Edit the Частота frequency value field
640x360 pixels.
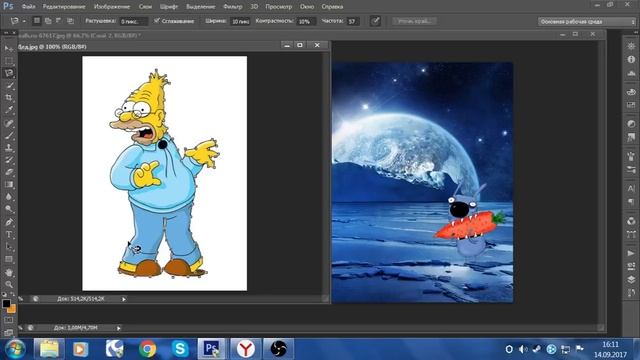click(353, 22)
